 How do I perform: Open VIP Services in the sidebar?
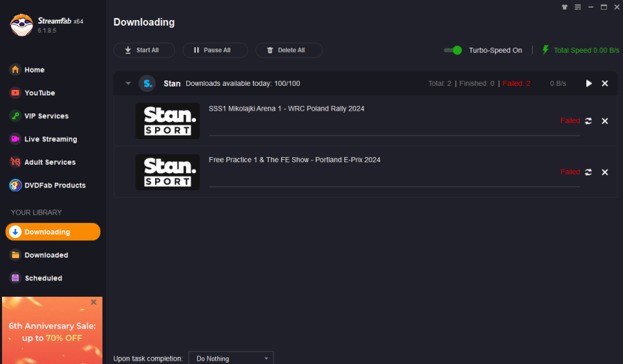click(x=39, y=116)
